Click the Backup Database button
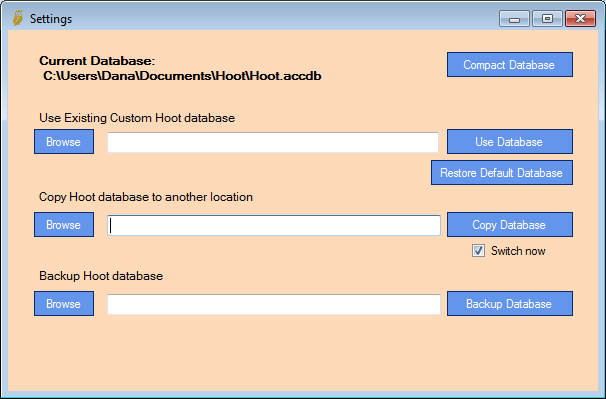The height and width of the screenshot is (399, 606). [x=510, y=304]
